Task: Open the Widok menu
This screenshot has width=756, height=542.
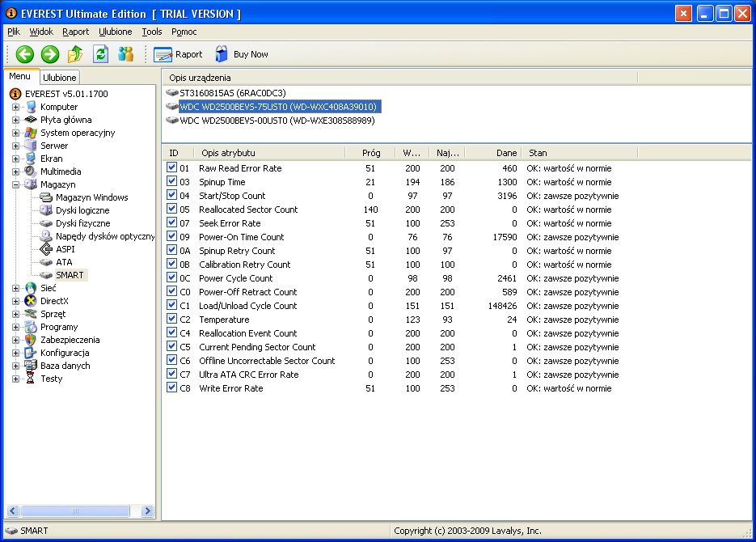Action: pyautogui.click(x=41, y=32)
